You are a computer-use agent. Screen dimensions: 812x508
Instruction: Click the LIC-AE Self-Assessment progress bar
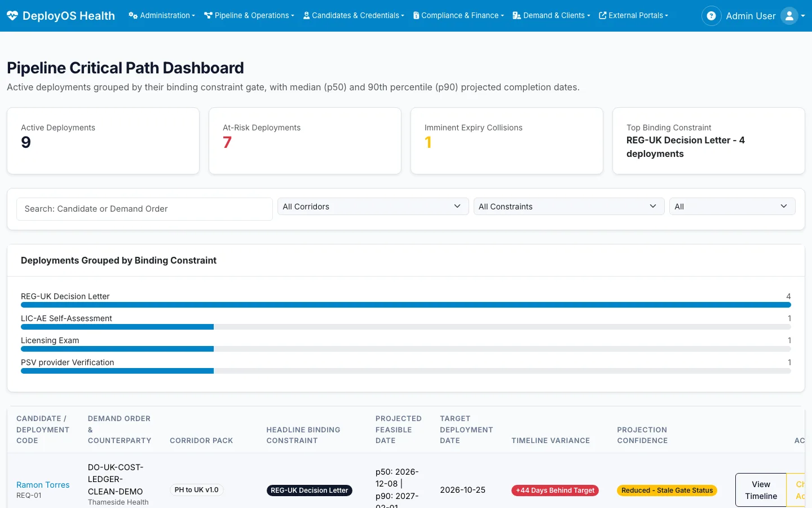click(406, 327)
